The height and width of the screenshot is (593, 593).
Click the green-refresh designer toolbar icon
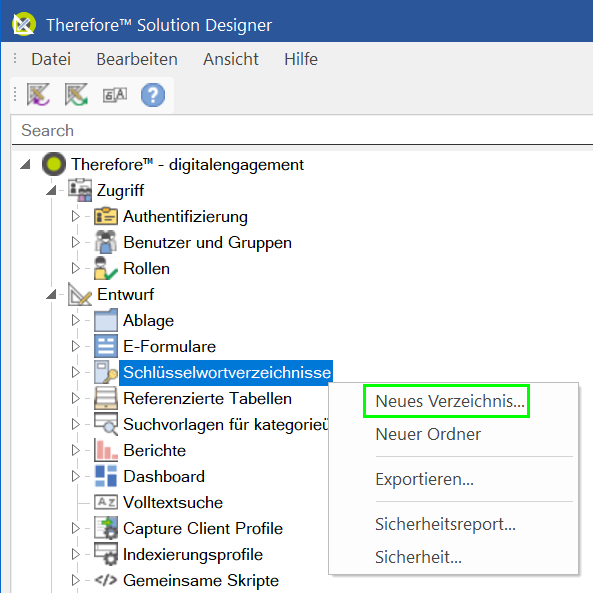[x=76, y=95]
